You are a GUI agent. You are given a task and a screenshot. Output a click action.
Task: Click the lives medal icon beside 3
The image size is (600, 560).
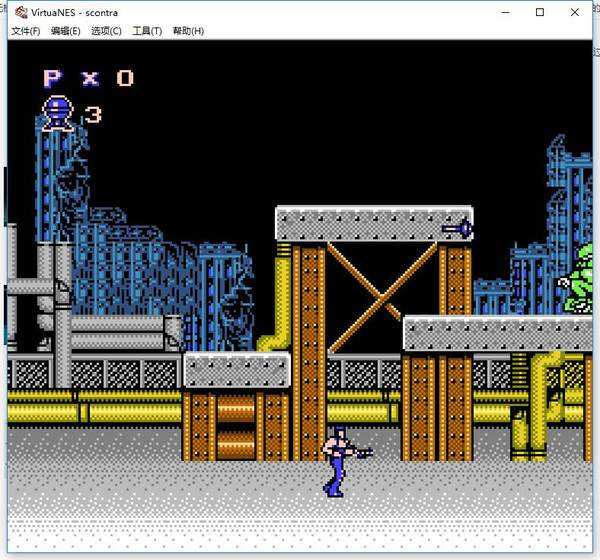(58, 113)
